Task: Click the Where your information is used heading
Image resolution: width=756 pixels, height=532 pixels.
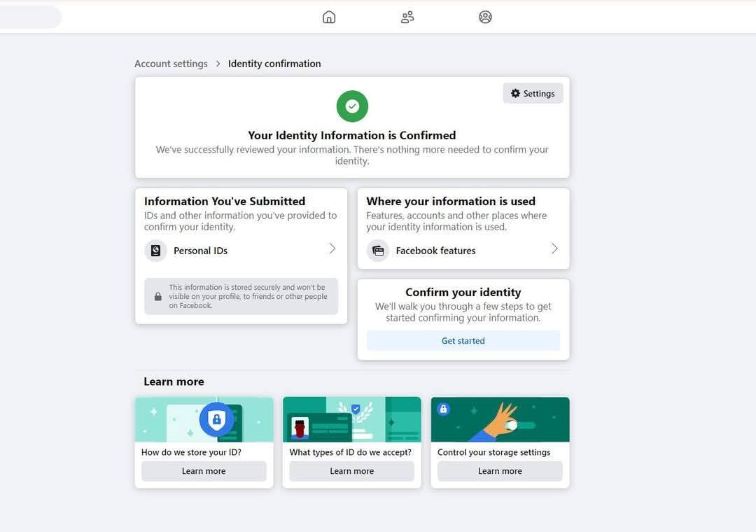Action: 451,201
